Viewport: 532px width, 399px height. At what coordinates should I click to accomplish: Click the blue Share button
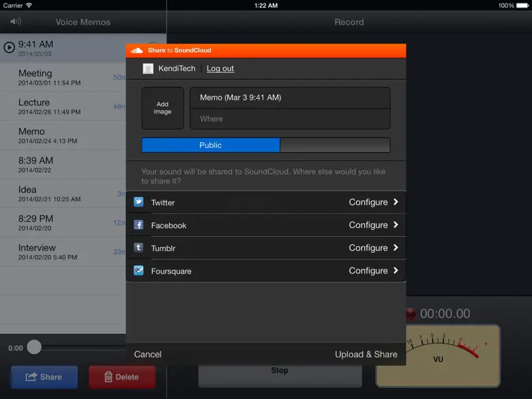pos(44,377)
